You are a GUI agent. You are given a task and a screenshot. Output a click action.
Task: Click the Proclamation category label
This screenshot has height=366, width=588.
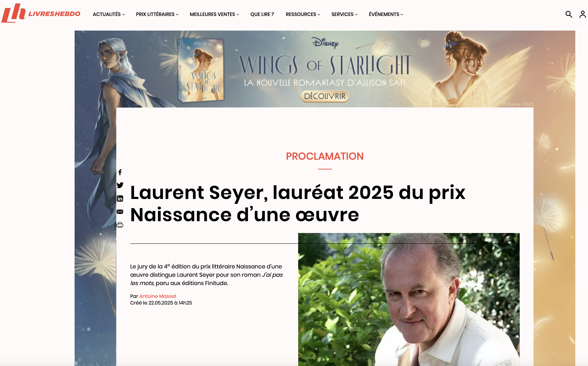[x=325, y=156]
